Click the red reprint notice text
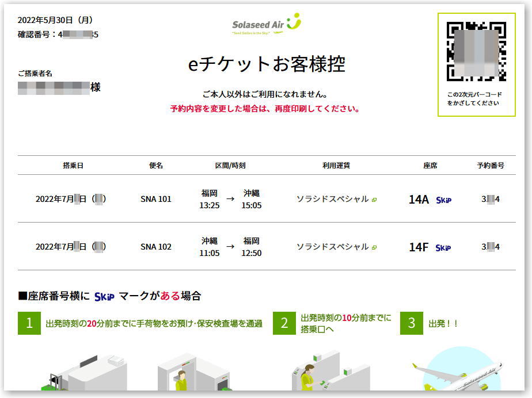Screen dimensions: 532x398 265,109
